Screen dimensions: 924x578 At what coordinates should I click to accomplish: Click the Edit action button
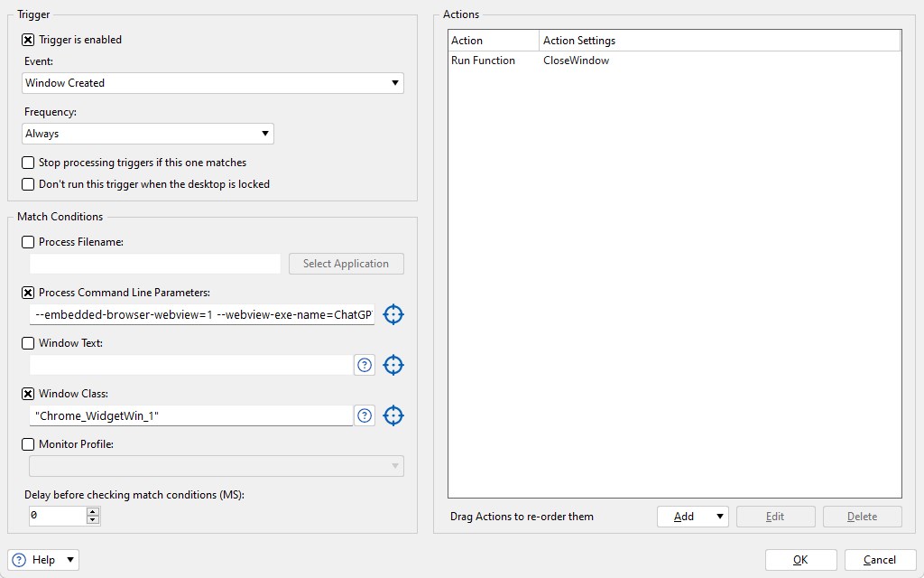click(x=775, y=517)
